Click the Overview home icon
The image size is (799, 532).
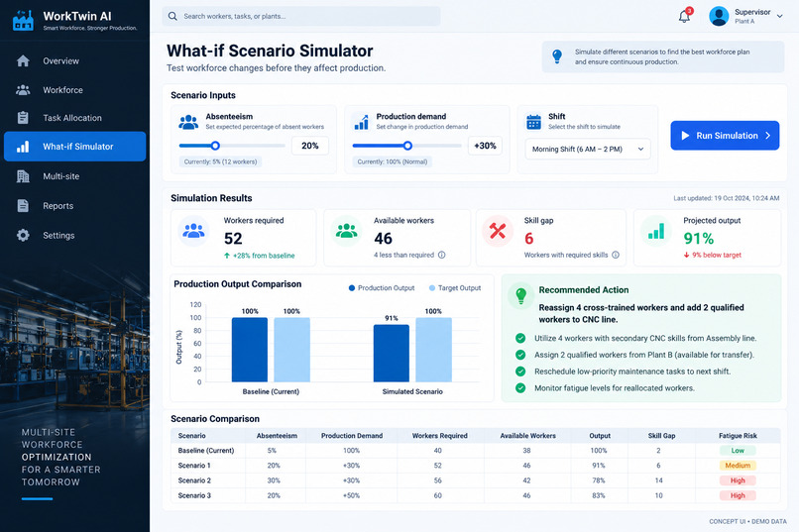click(23, 61)
